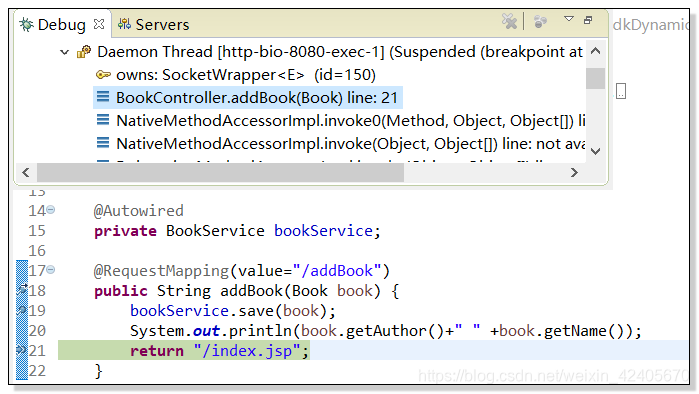The height and width of the screenshot is (394, 699).
Task: Open the Servers tab
Action: 153,25
